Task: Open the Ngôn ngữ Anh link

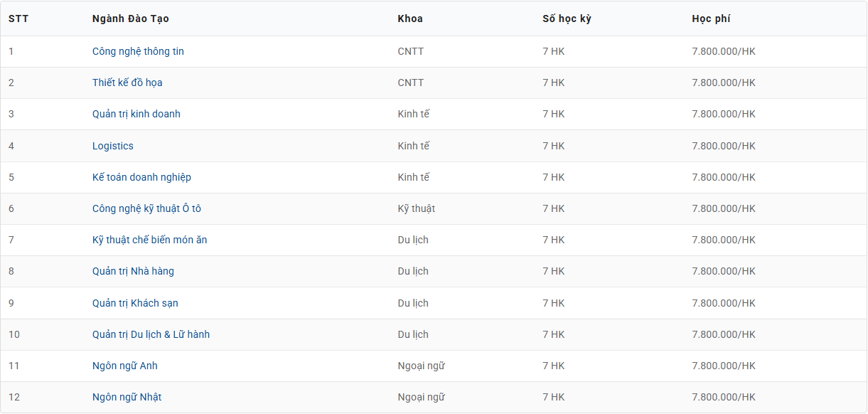Action: point(125,366)
